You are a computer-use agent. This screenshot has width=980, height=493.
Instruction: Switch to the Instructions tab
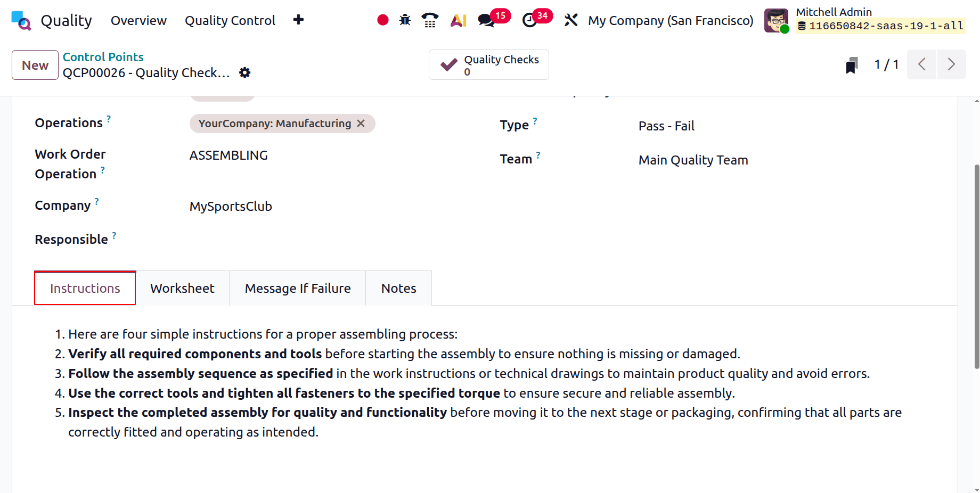pyautogui.click(x=85, y=288)
